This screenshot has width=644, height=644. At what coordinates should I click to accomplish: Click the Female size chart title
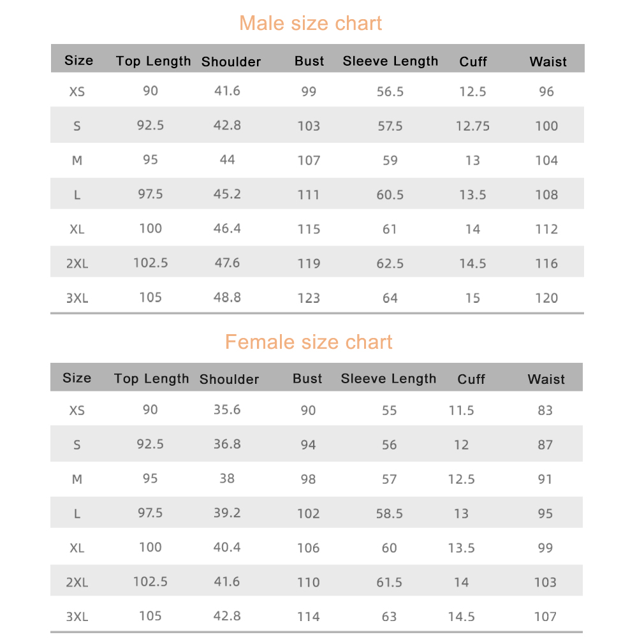pyautogui.click(x=309, y=342)
